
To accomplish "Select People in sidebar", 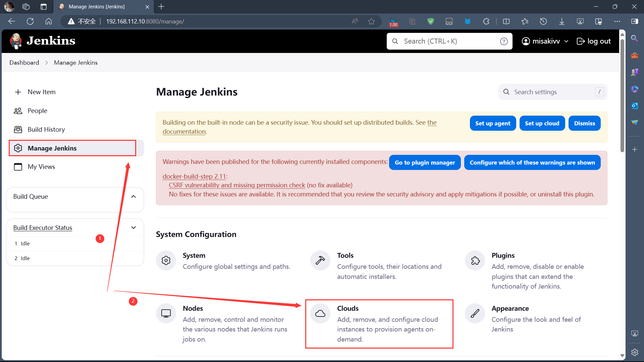I will 38,111.
